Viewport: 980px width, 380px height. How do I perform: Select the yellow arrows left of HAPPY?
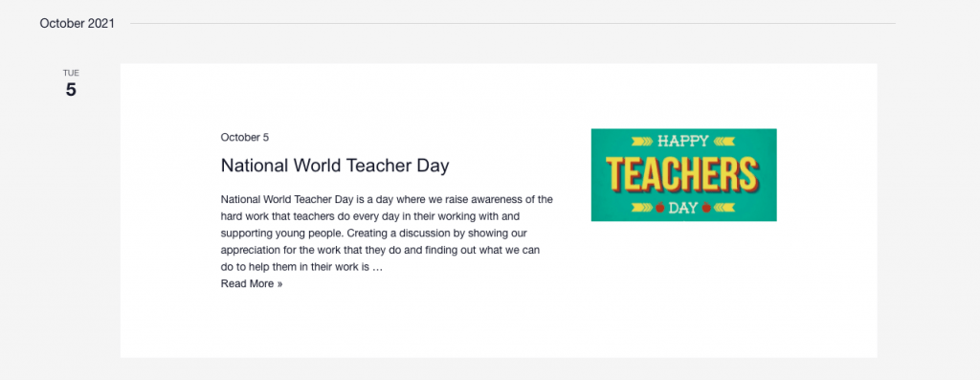tap(643, 141)
